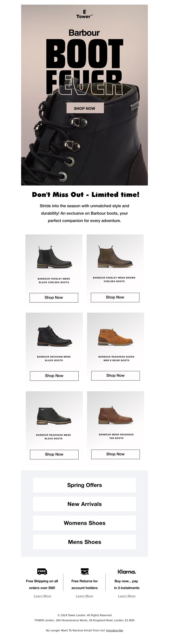Click the free shipping van icon
This screenshot has height=644, width=169.
[42, 571]
